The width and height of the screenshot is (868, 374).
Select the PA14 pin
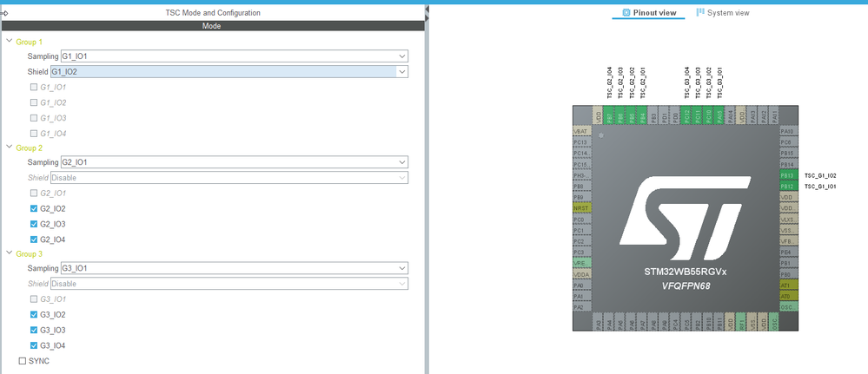pos(730,115)
